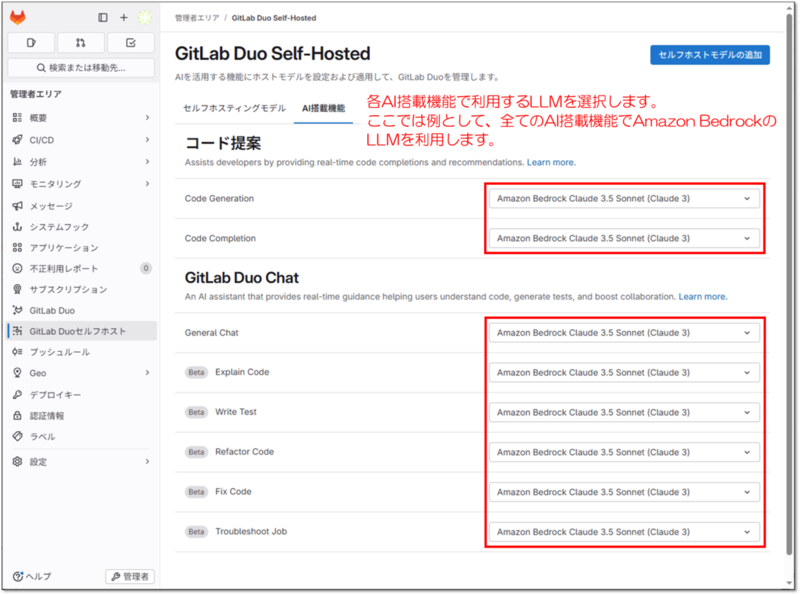Click the Beta badge beside Fix Code
Screen dimensions: 800x595
196,492
